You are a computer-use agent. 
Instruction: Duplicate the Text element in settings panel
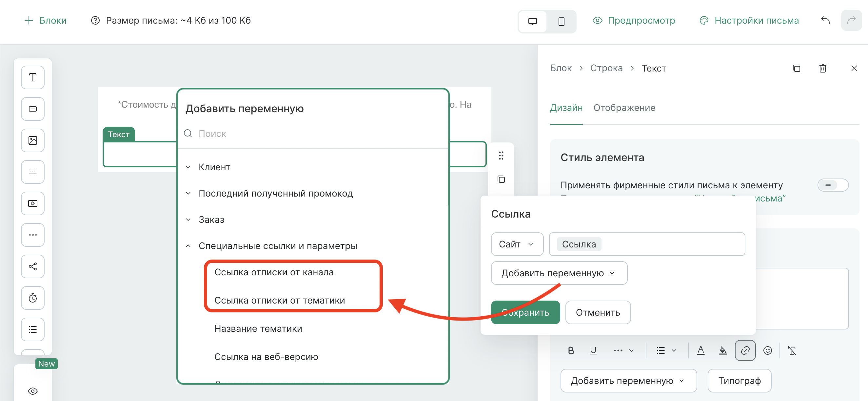coord(796,69)
